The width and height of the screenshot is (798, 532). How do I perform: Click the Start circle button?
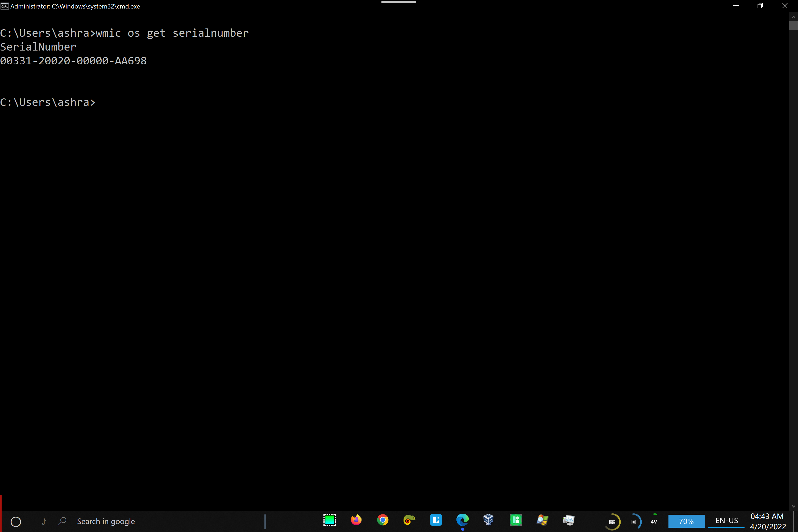click(x=16, y=522)
